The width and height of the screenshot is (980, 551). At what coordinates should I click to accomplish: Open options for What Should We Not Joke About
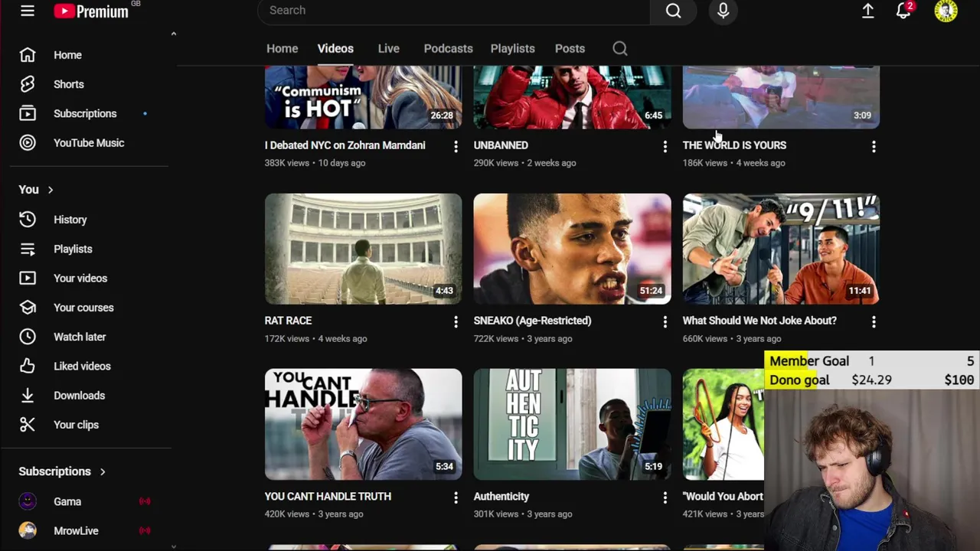[874, 321]
